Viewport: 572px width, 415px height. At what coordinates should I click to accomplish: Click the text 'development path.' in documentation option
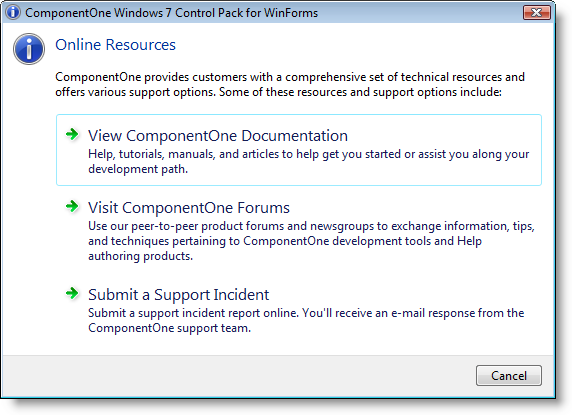point(138,169)
